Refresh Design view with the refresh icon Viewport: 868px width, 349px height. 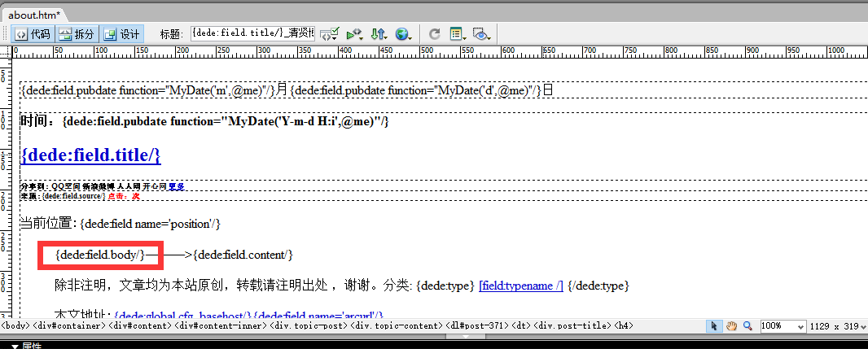pos(435,34)
